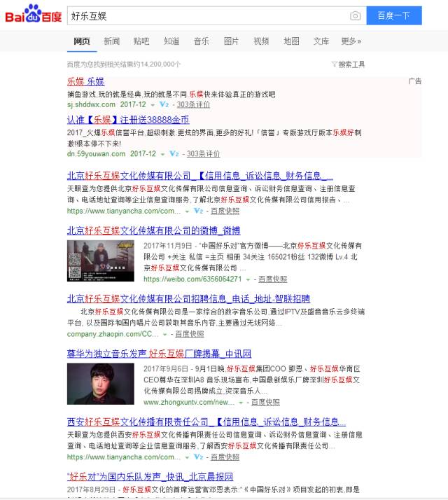Click the weibo result thumbnail image

point(100,261)
